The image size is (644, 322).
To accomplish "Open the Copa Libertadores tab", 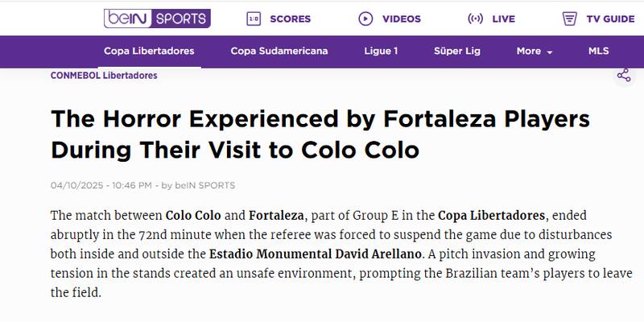I will [x=149, y=51].
